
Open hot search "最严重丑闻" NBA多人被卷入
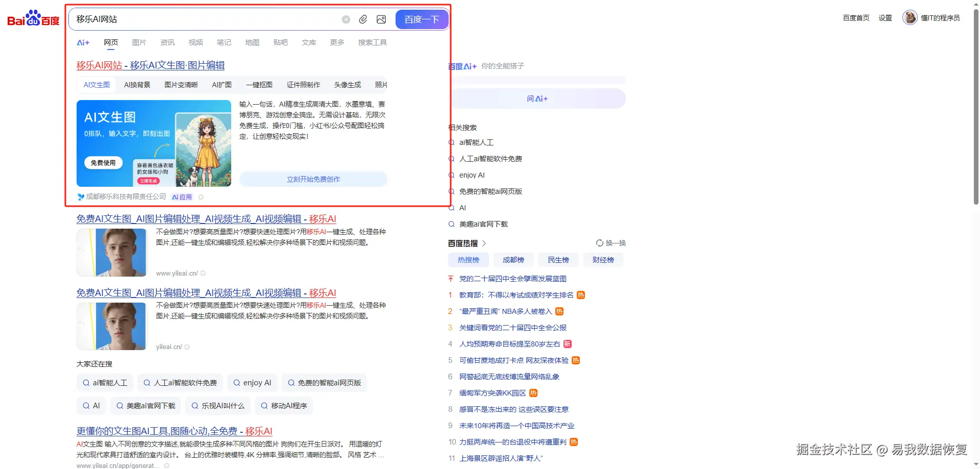[x=506, y=311]
